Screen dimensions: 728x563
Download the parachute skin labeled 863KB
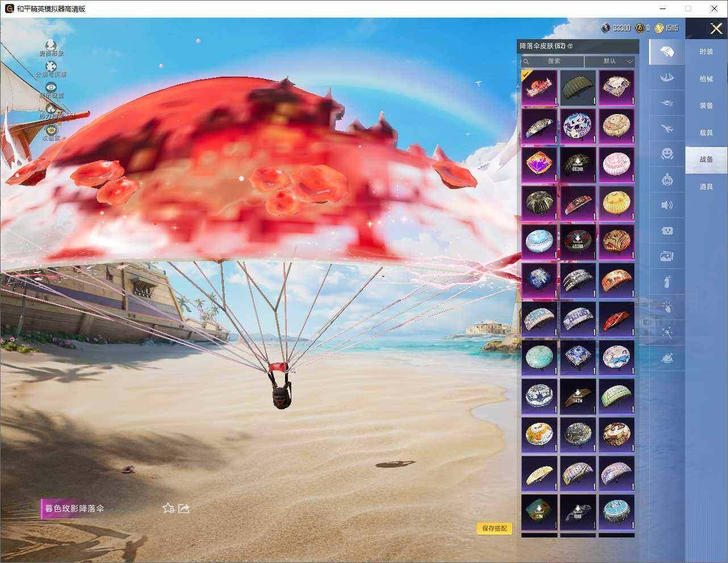click(x=578, y=165)
